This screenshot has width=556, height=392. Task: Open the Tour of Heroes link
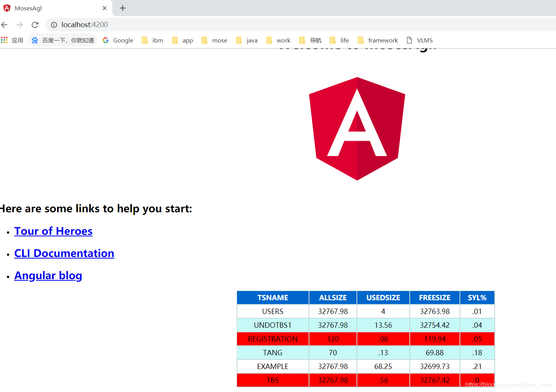[53, 231]
